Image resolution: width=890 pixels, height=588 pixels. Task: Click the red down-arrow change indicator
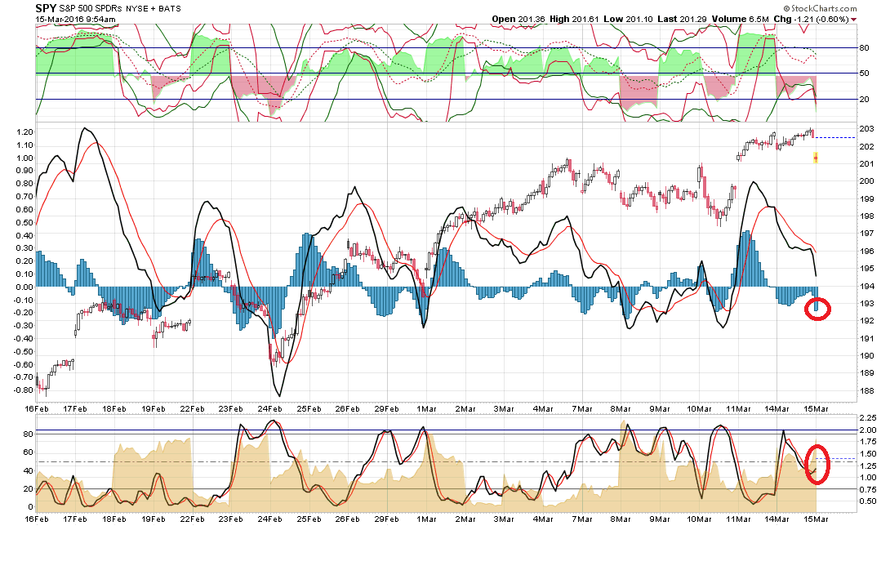(854, 20)
